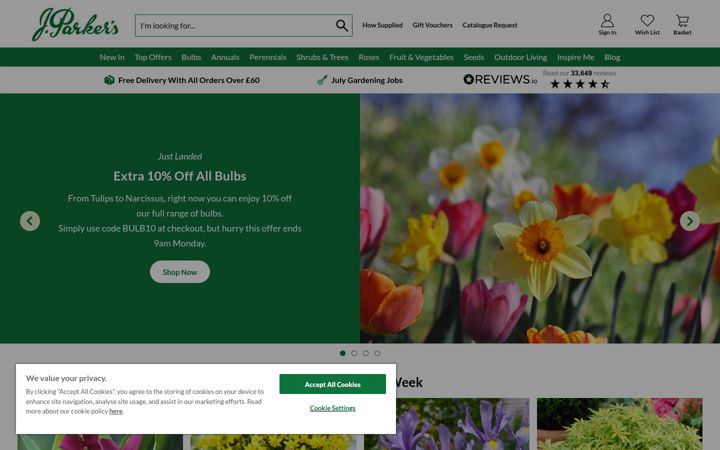Click Accept All Cookies button
The image size is (720, 450).
pyautogui.click(x=332, y=384)
